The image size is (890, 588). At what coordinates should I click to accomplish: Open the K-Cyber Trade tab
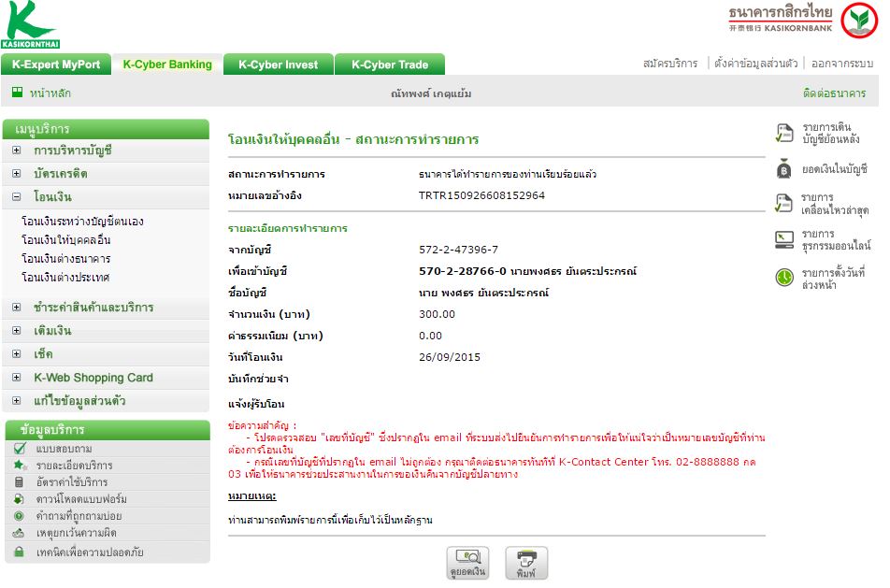pos(390,65)
